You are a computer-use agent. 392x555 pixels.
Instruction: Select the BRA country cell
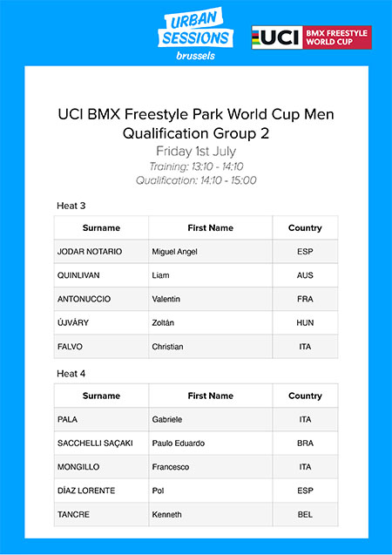(305, 443)
